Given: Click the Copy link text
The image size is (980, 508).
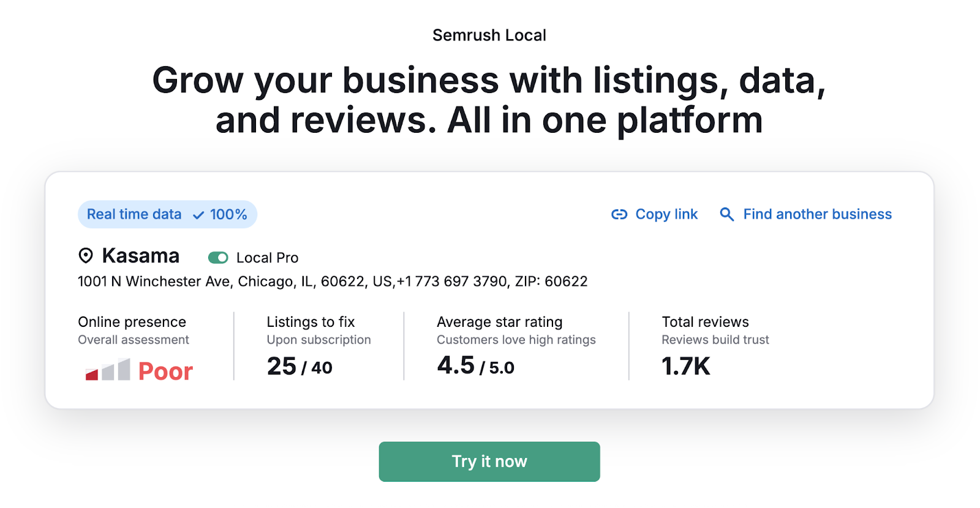Looking at the screenshot, I should coord(666,214).
